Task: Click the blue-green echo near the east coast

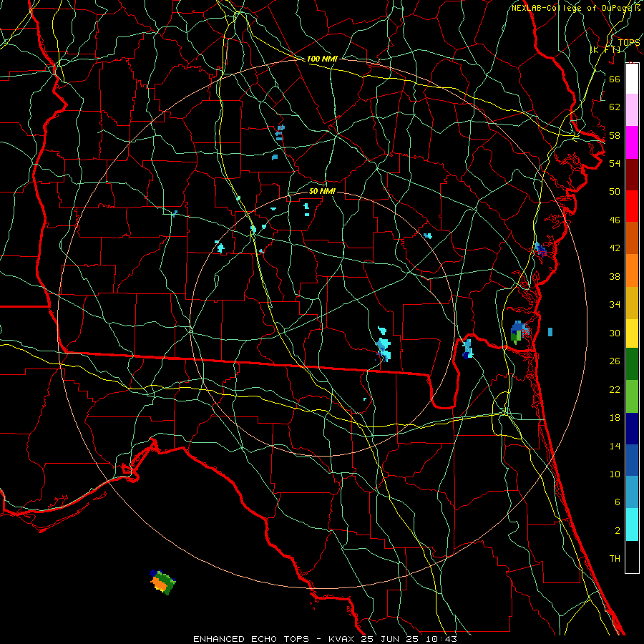Action: [x=519, y=332]
